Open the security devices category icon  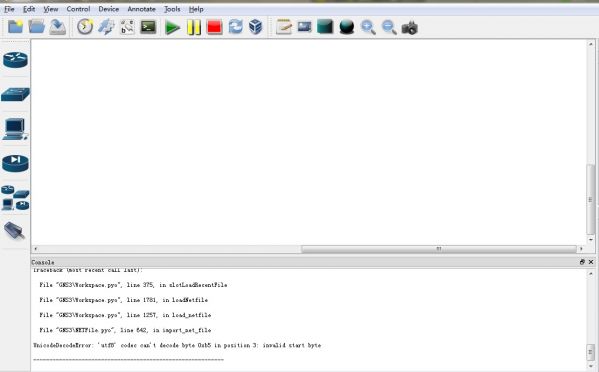tap(15, 163)
